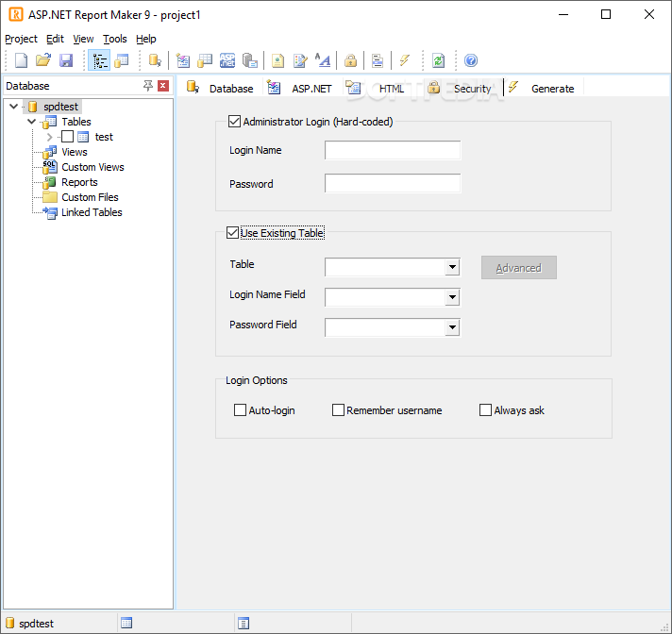The image size is (672, 634).
Task: Click the padlock security toolbar icon
Action: 350,60
